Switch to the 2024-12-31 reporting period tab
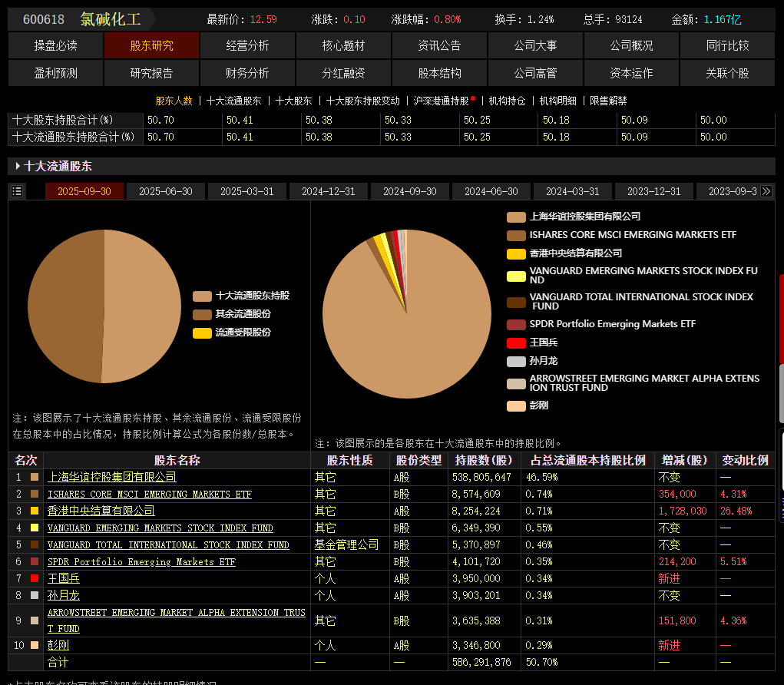 click(x=329, y=191)
